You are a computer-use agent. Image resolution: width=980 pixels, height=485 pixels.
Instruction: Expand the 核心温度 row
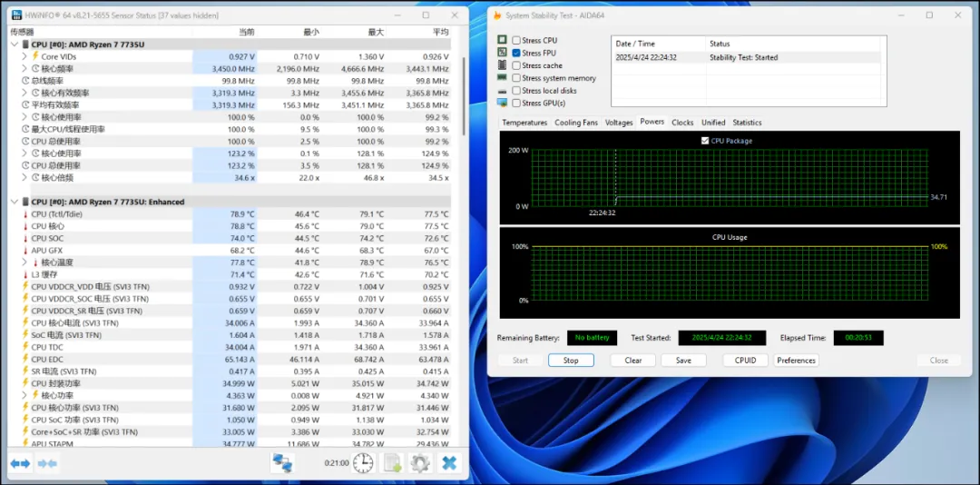[x=24, y=262]
